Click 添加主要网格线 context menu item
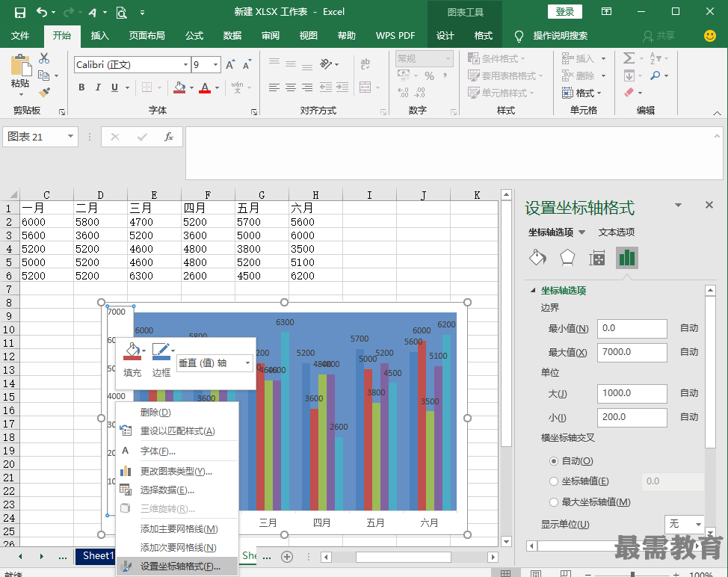Image resolution: width=728 pixels, height=577 pixels. (176, 528)
